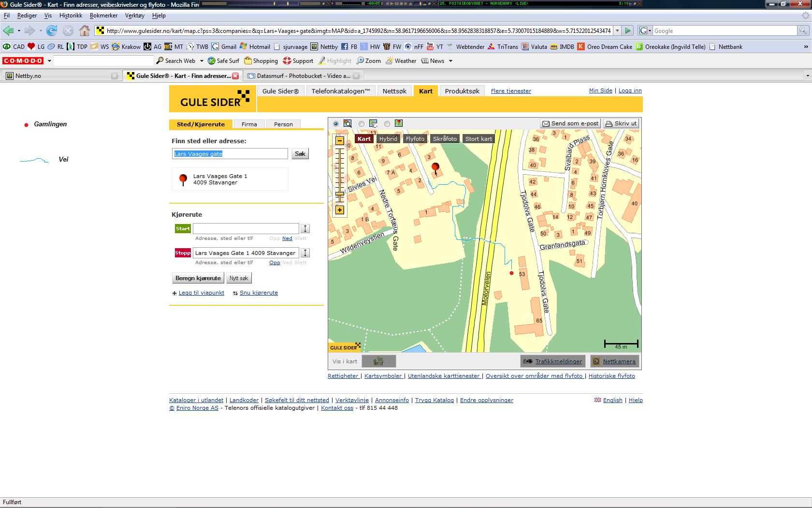Open the IMDB bookmark
812x508 pixels.
(562, 47)
